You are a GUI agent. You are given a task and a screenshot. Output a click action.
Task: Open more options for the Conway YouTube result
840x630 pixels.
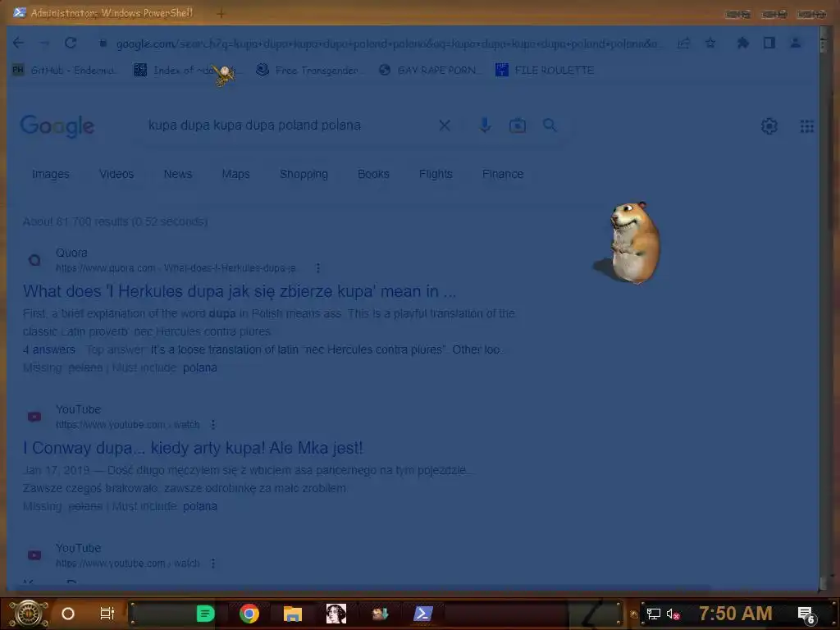click(212, 425)
